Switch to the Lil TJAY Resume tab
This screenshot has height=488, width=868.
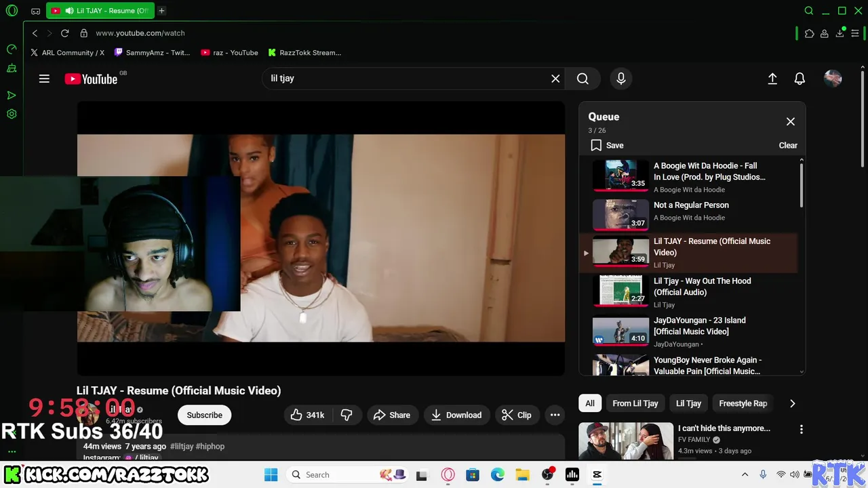tap(100, 11)
